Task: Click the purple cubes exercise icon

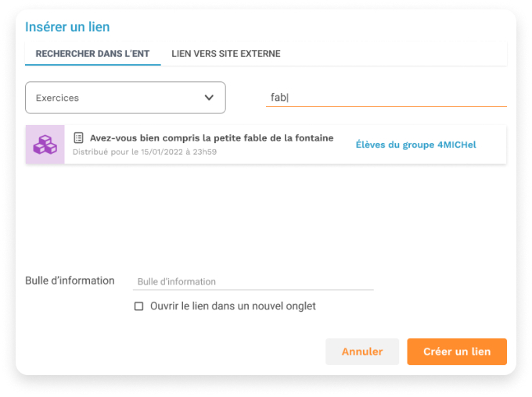Action: [45, 145]
